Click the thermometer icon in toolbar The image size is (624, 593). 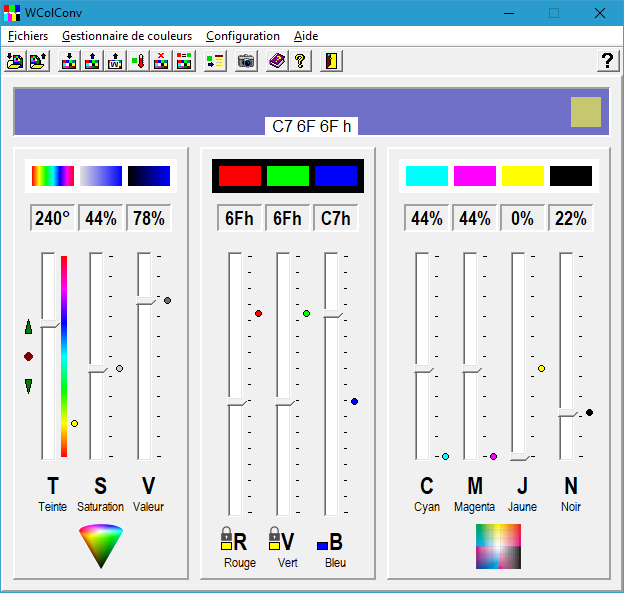tap(138, 61)
